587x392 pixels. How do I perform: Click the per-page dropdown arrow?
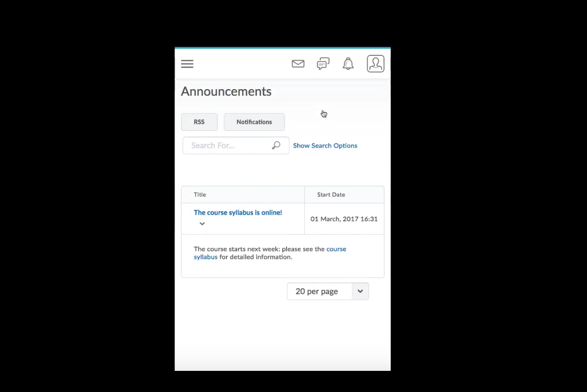pos(360,291)
